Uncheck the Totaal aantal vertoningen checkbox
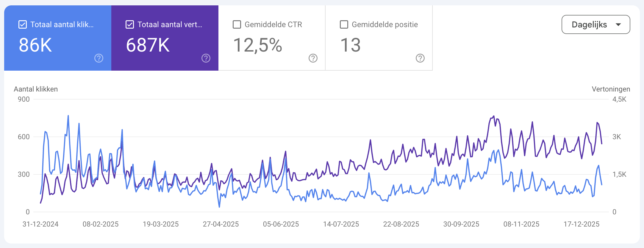Image resolution: width=644 pixels, height=248 pixels. 130,24
